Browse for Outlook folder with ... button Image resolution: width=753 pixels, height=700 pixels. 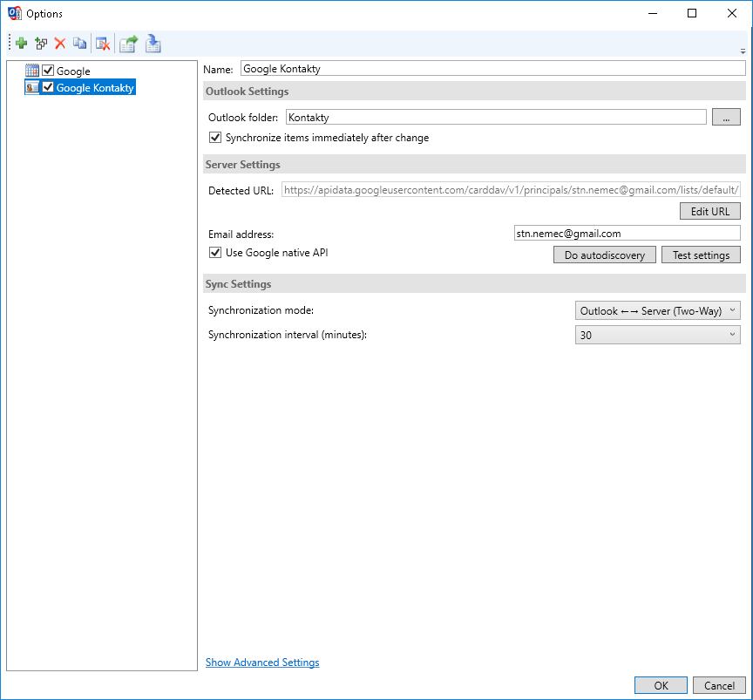coord(725,118)
